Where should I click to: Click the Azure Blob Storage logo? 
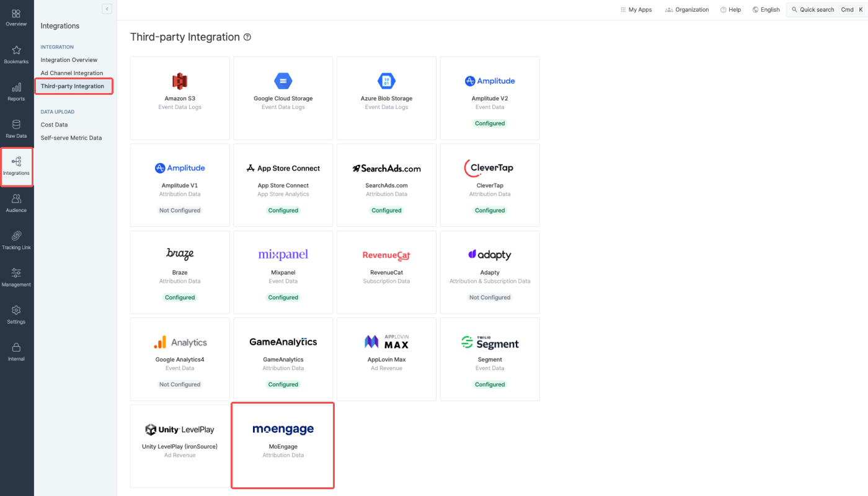386,81
